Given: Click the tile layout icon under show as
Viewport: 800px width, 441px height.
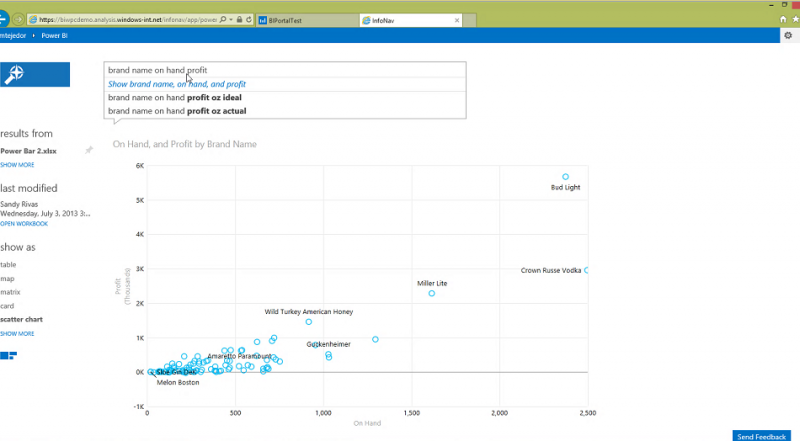Looking at the screenshot, I should [9, 355].
